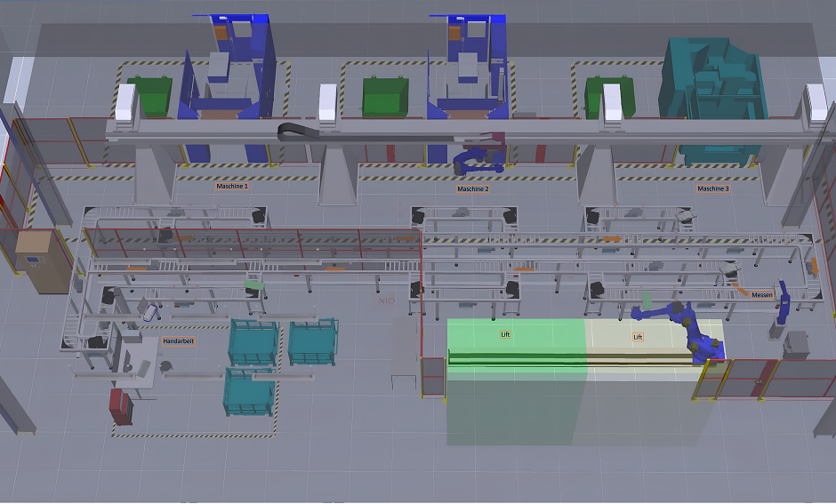Select the blue Maschine 1 enclosure
Screen dimensions: 836x504
click(231, 84)
